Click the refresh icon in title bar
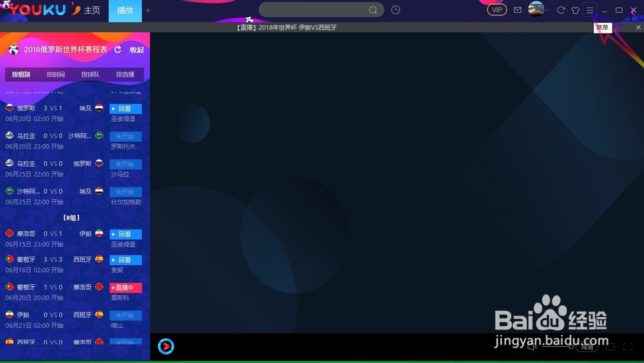 [x=561, y=10]
